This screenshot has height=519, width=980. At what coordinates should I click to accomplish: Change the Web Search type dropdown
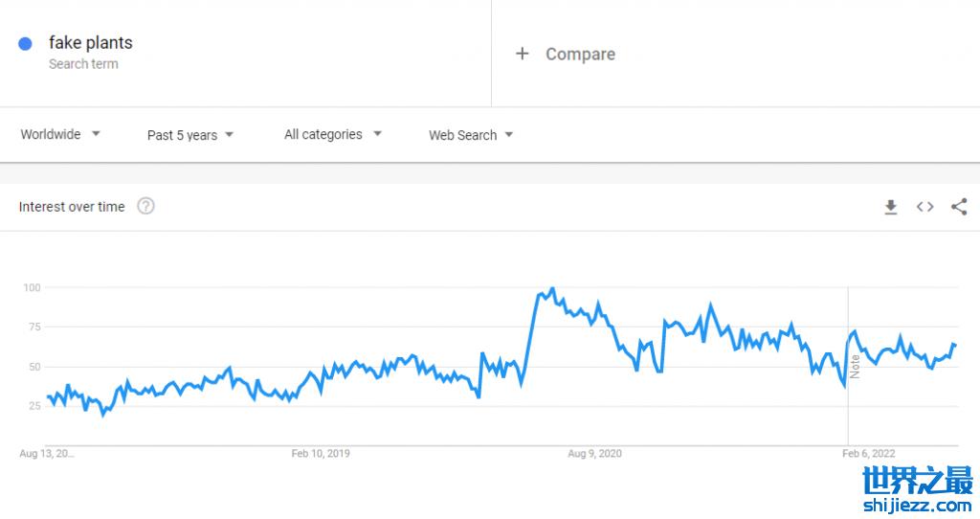[x=471, y=135]
